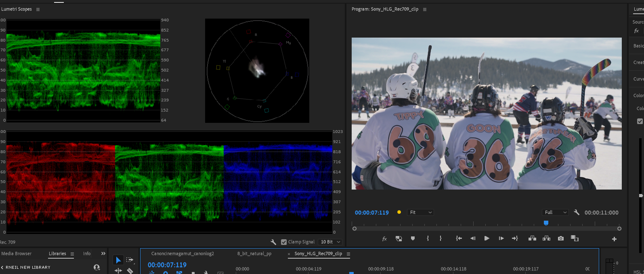Open the 10 Bit depth dropdown
The height and width of the screenshot is (274, 644).
pos(330,242)
